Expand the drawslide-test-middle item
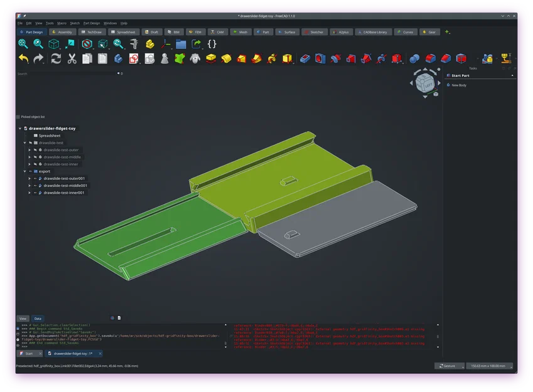The height and width of the screenshot is (392, 533). pos(30,157)
